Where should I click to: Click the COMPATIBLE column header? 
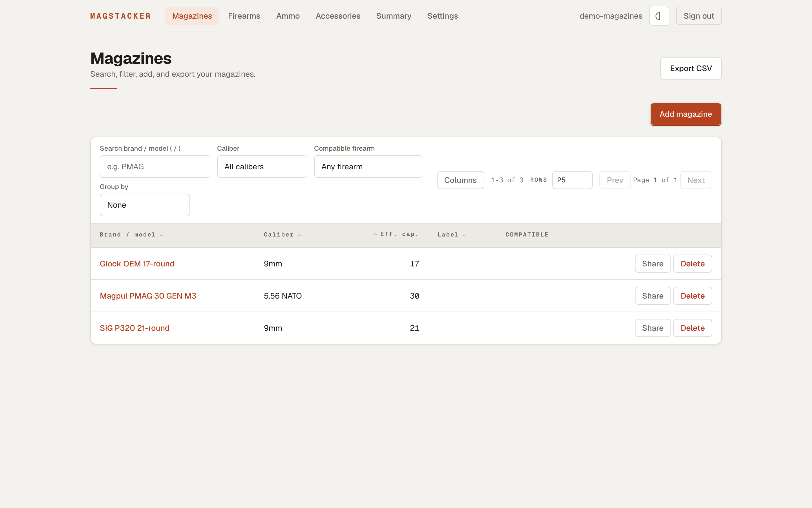point(527,235)
